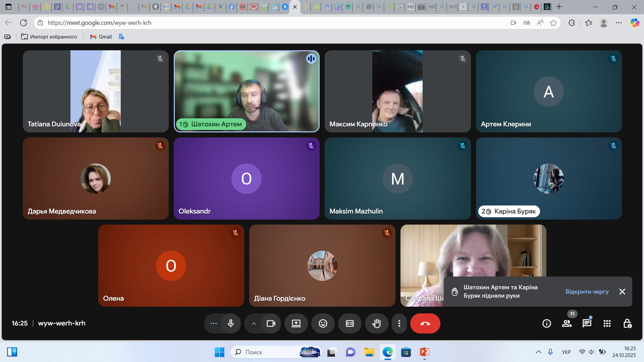Open the meeting chat panel
This screenshot has width=644, height=362.
(x=587, y=323)
